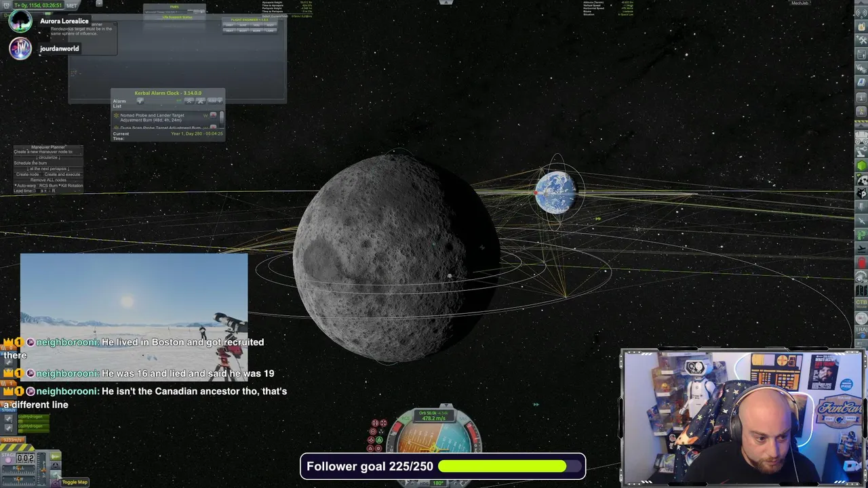The image size is (868, 488).
Task: Select the ORBIT section in Flight Engineer
Action: (x=229, y=25)
